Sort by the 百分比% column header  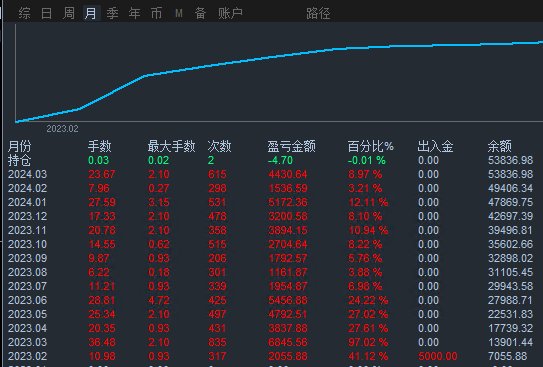point(371,146)
